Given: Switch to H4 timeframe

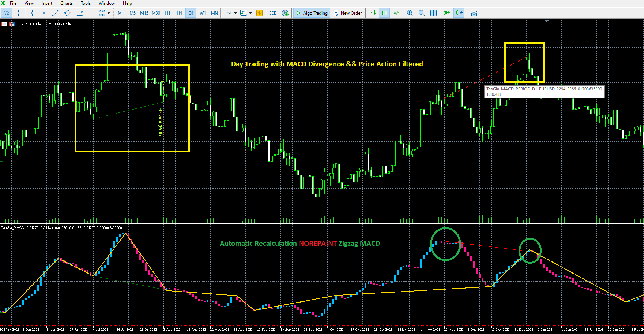Looking at the screenshot, I should click(179, 13).
